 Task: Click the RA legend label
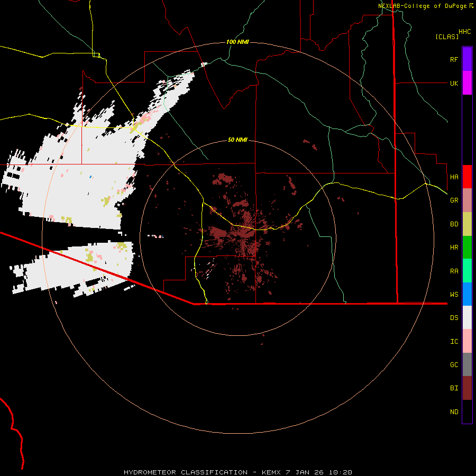pos(454,271)
